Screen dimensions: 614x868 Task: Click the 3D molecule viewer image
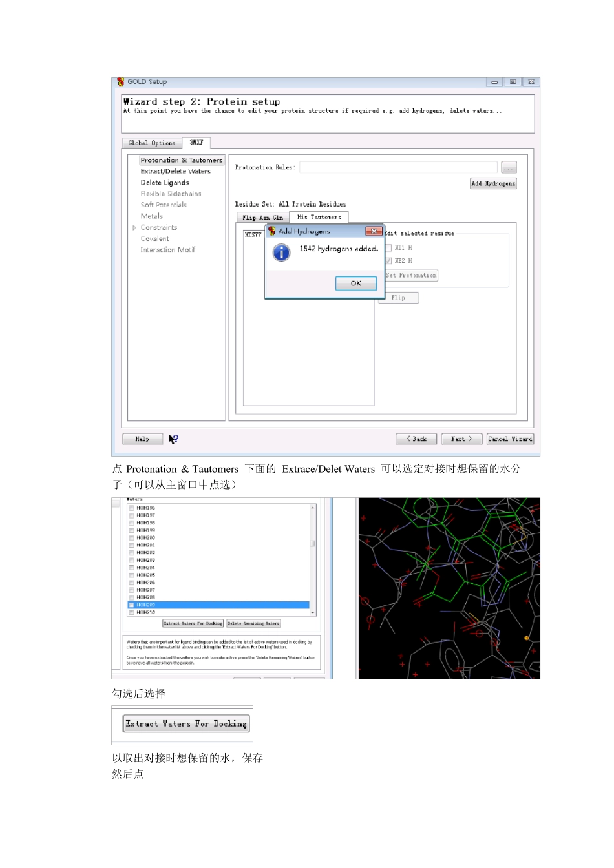tap(450, 588)
